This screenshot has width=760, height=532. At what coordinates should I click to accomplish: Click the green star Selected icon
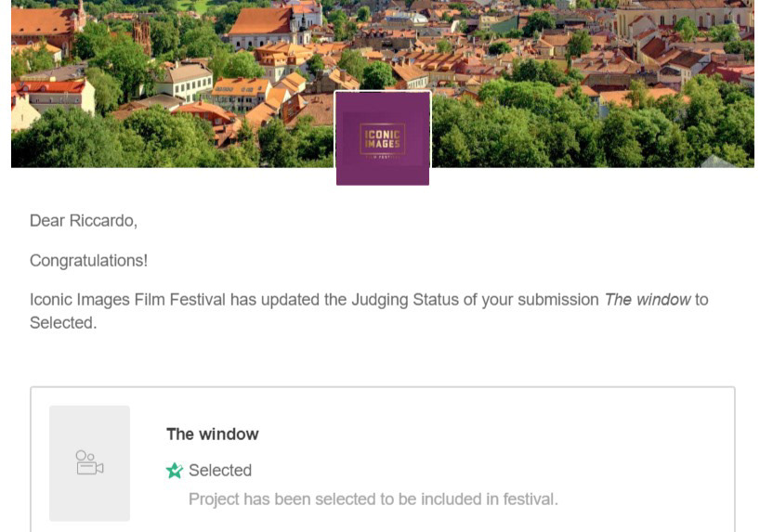pos(174,471)
